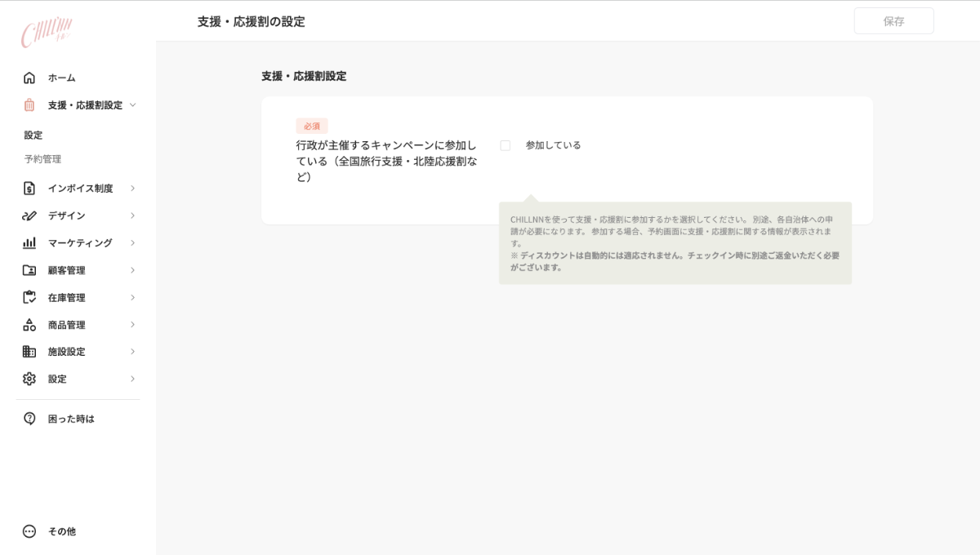Image resolution: width=980 pixels, height=555 pixels.
Task: Click the settings gear icon
Action: point(29,379)
